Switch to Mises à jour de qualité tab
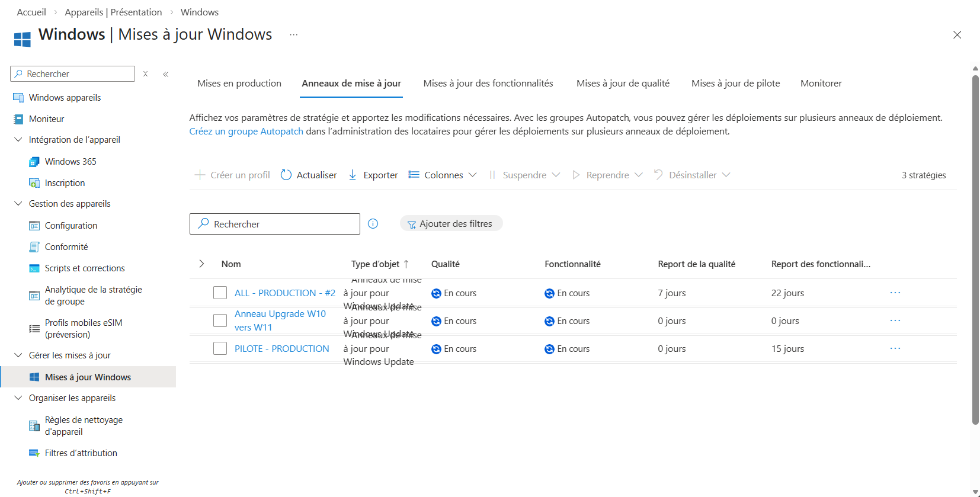Screen dimensions: 980x497 (623, 84)
